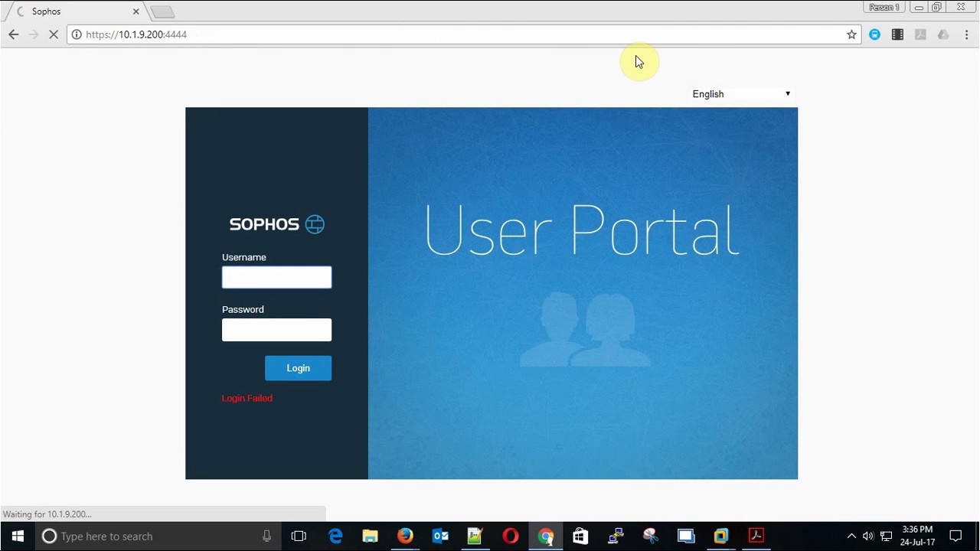Viewport: 980px width, 551px height.
Task: Click the grayed Google Drive extension icon
Action: (x=943, y=34)
